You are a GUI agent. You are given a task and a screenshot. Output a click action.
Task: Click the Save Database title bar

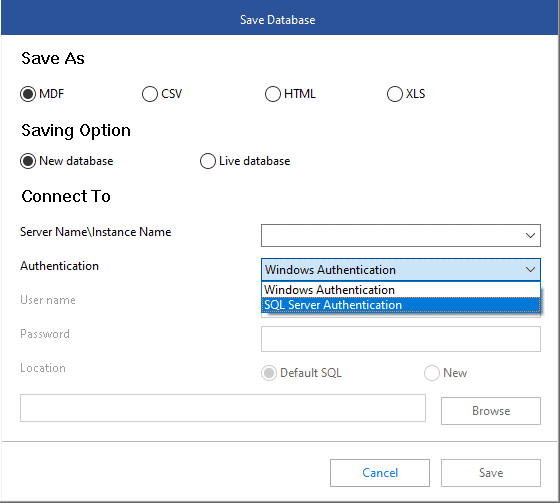click(x=279, y=18)
